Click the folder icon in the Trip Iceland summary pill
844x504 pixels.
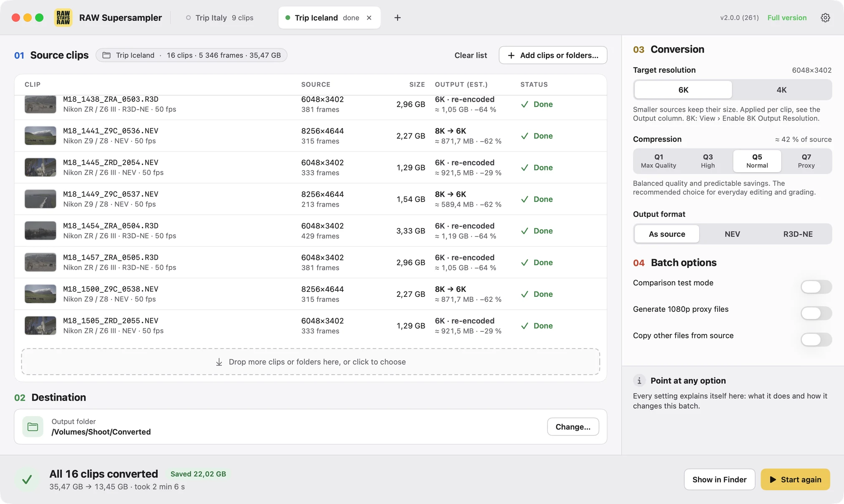[x=106, y=55]
